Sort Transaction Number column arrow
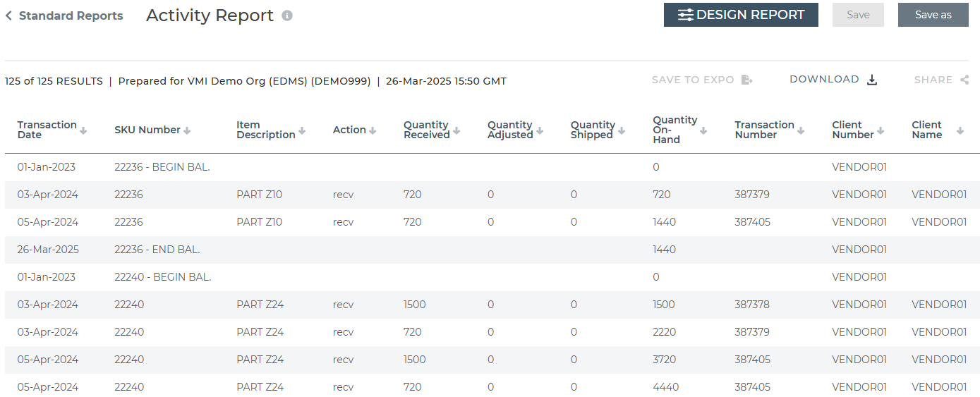 click(x=801, y=130)
